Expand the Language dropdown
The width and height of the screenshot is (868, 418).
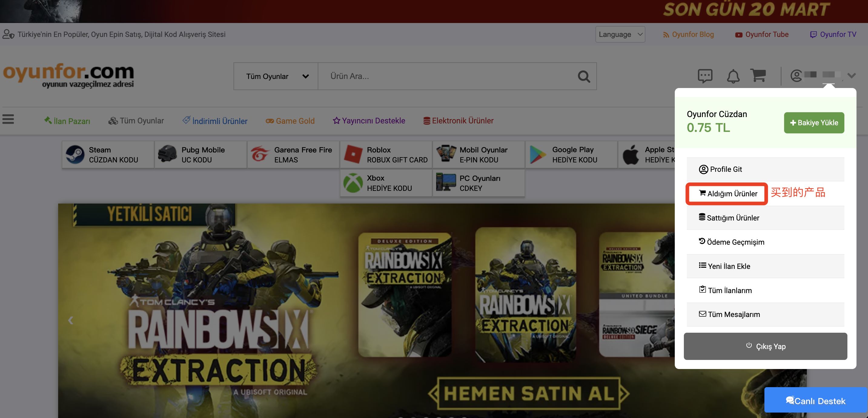click(620, 34)
